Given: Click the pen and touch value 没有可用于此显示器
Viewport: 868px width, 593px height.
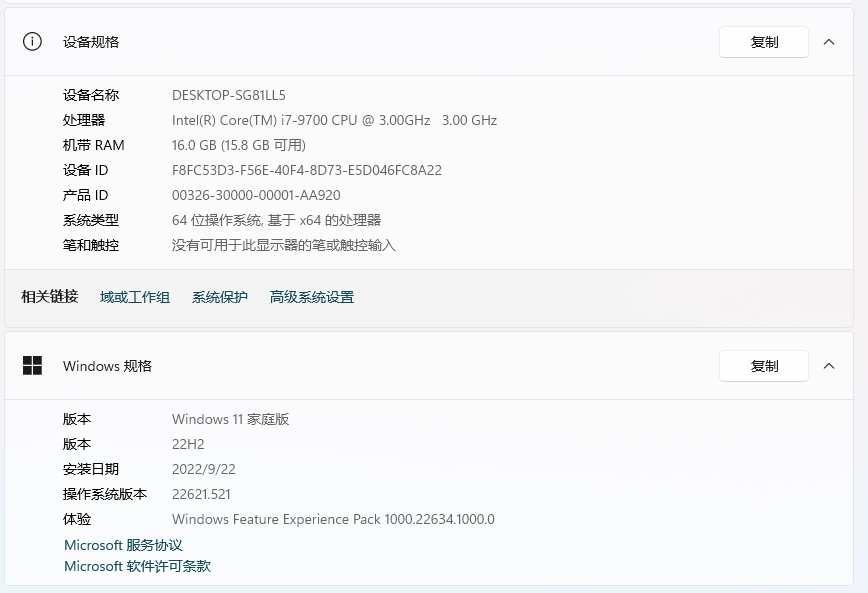Looking at the screenshot, I should (x=283, y=245).
